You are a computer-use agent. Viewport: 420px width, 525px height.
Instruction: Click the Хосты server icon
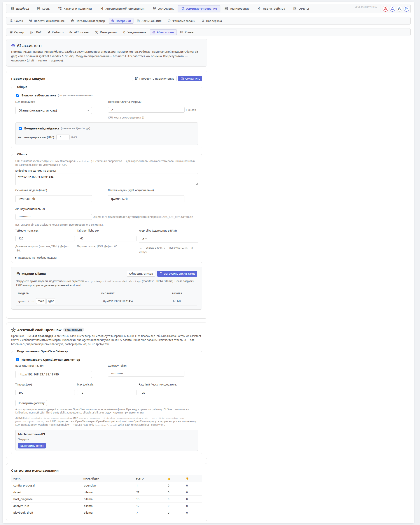[x=38, y=9]
